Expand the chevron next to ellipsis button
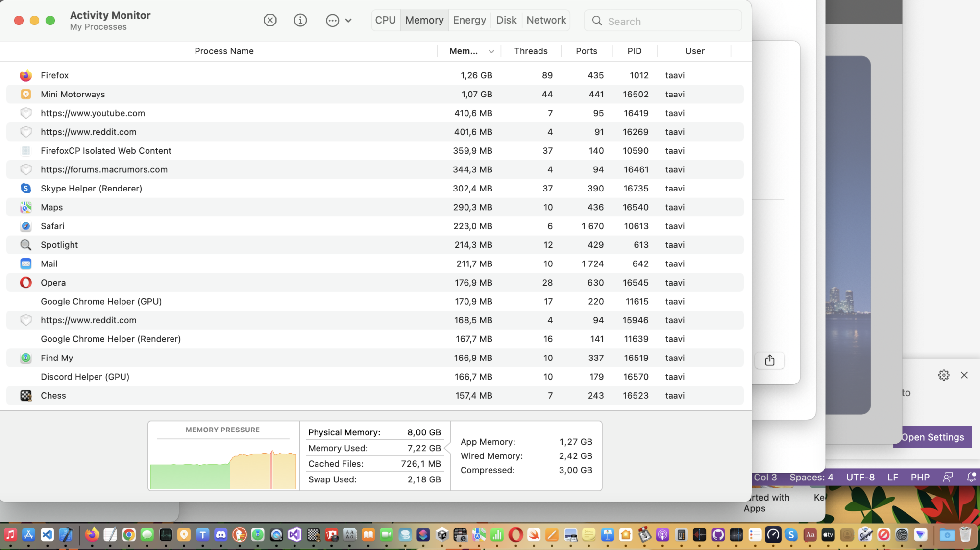 click(348, 21)
